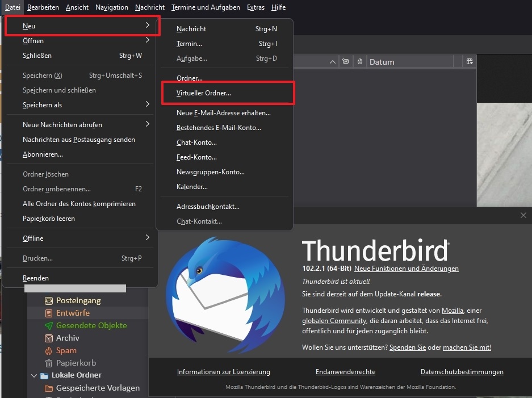The height and width of the screenshot is (398, 532).
Task: Click the Papierkorb trash icon
Action: pos(49,363)
